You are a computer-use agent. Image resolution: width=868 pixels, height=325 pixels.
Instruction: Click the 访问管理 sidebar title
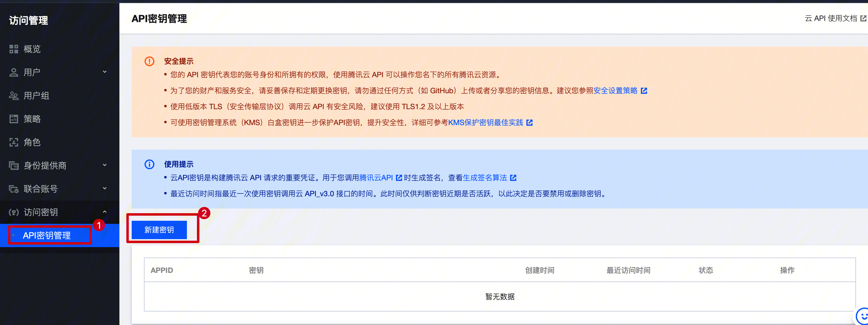pos(28,21)
